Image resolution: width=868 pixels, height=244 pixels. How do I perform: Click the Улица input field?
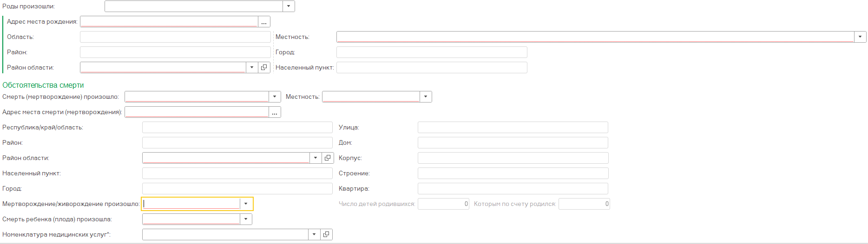(x=513, y=128)
